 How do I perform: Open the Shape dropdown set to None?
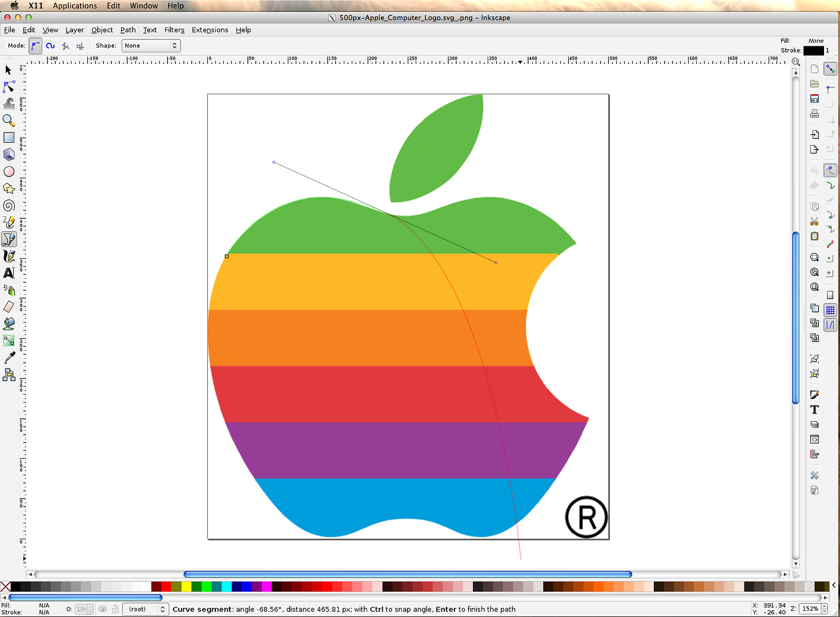point(151,46)
